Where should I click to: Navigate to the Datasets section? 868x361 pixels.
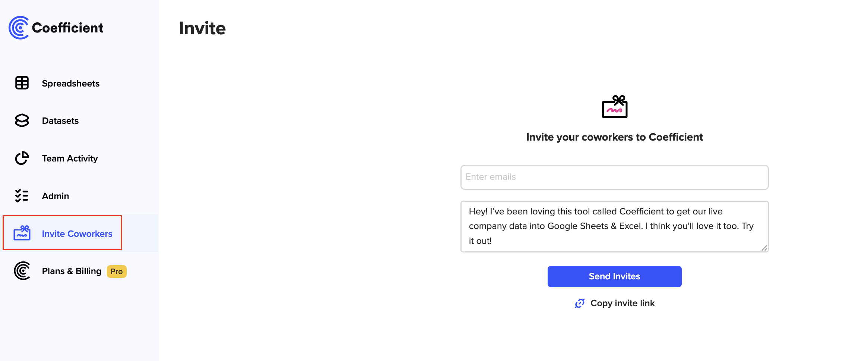(60, 120)
